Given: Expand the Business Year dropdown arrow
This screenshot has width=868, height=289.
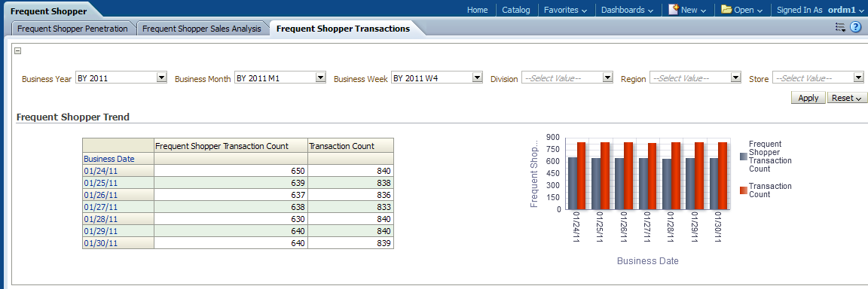Looking at the screenshot, I should point(162,78).
